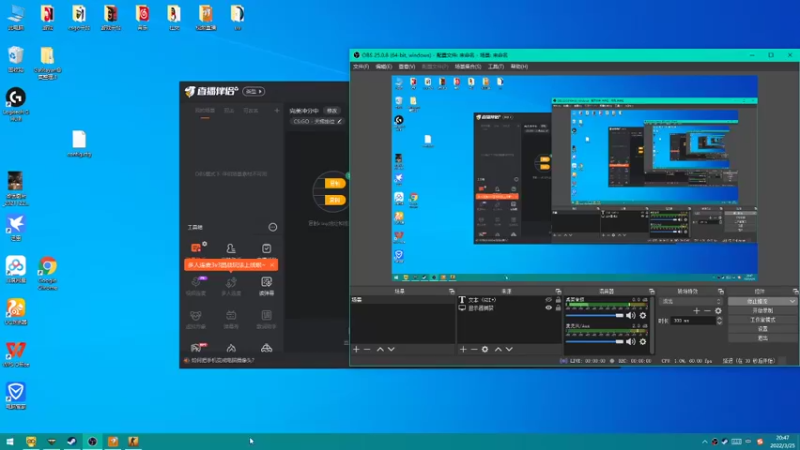Open transition properties gear icon
800x450 pixels.
click(718, 311)
